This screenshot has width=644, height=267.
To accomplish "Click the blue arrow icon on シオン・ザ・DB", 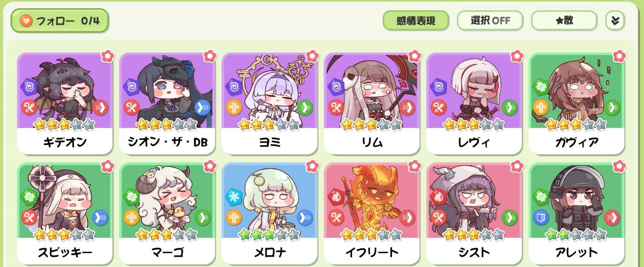I will (203, 107).
